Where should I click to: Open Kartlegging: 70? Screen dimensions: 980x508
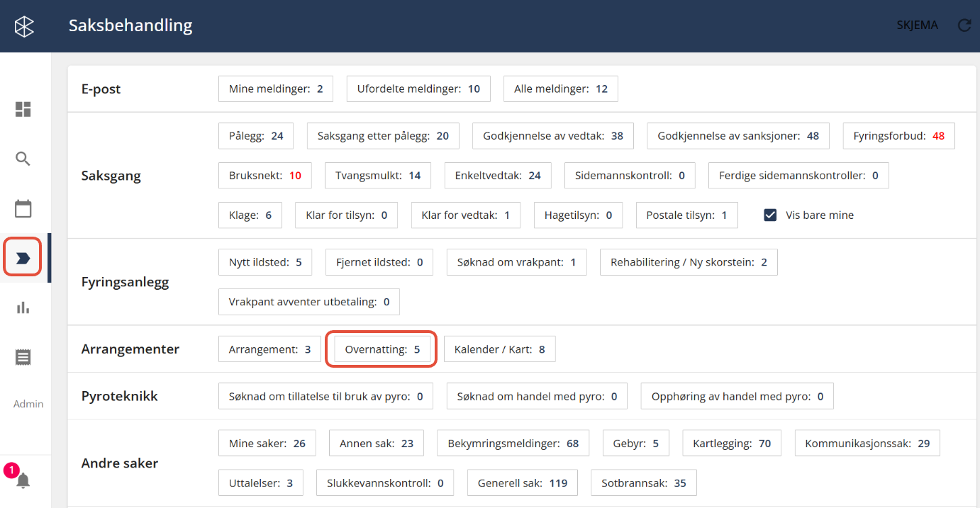point(732,444)
